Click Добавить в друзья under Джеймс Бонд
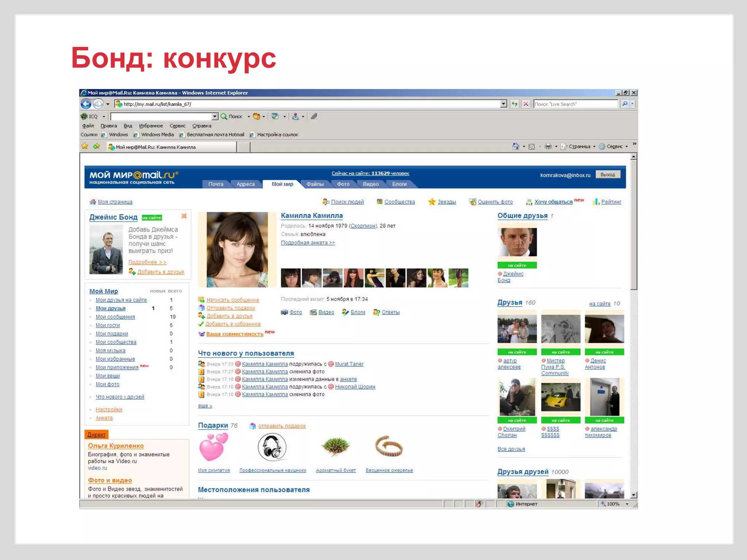 160,272
